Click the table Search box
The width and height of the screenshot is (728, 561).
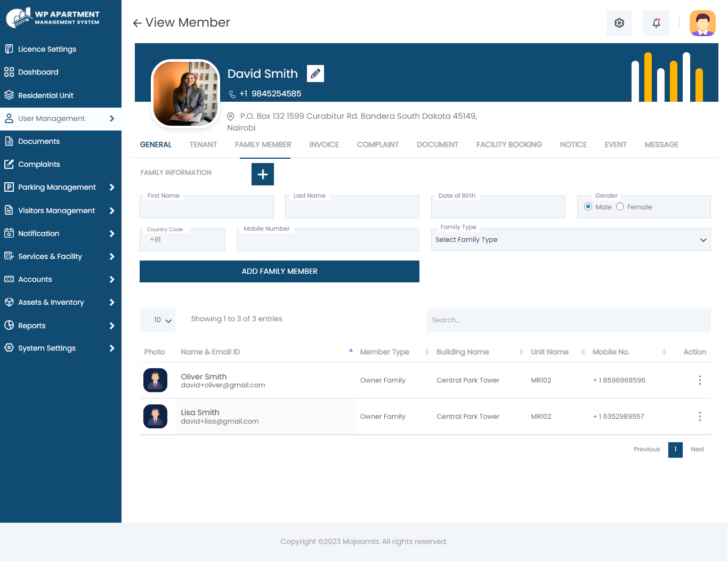tap(569, 320)
